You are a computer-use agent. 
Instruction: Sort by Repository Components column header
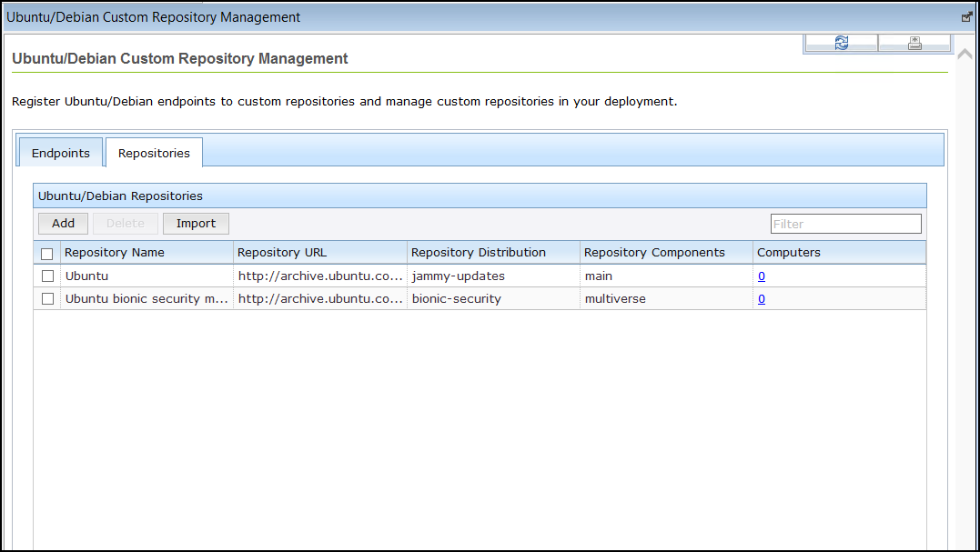(x=666, y=252)
